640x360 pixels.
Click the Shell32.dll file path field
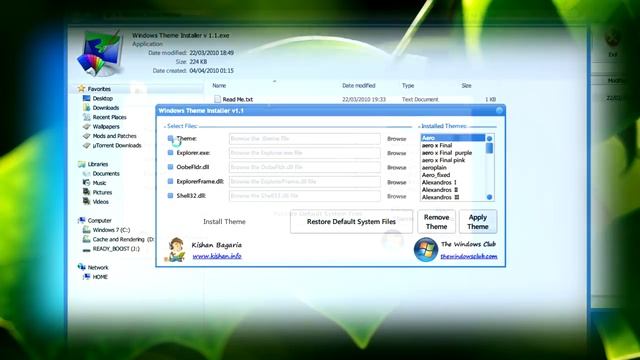304,196
